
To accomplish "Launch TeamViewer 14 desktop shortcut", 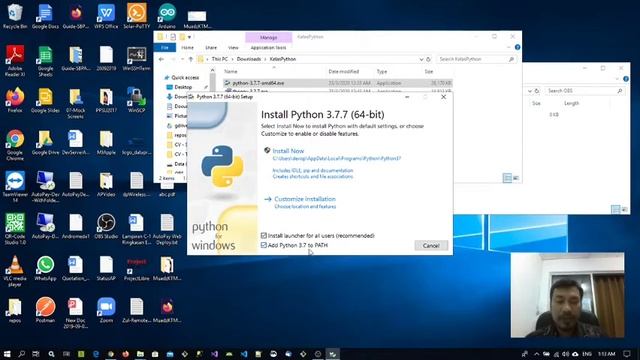I will pos(15,188).
